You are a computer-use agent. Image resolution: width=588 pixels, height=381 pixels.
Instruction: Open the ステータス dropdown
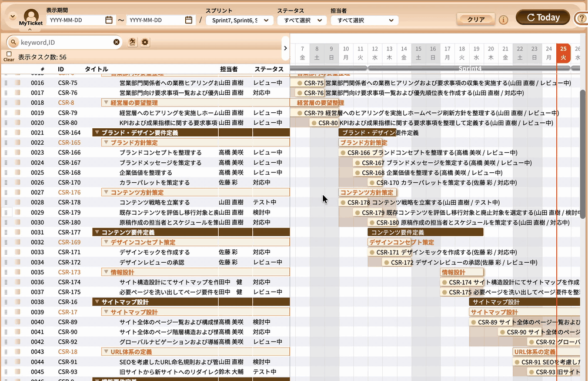pyautogui.click(x=303, y=20)
